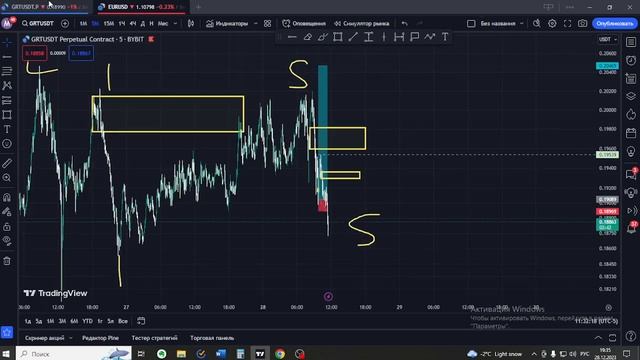The image size is (640, 360).
Task: Toggle magnet mode in left sidebar
Action: [x=7, y=198]
